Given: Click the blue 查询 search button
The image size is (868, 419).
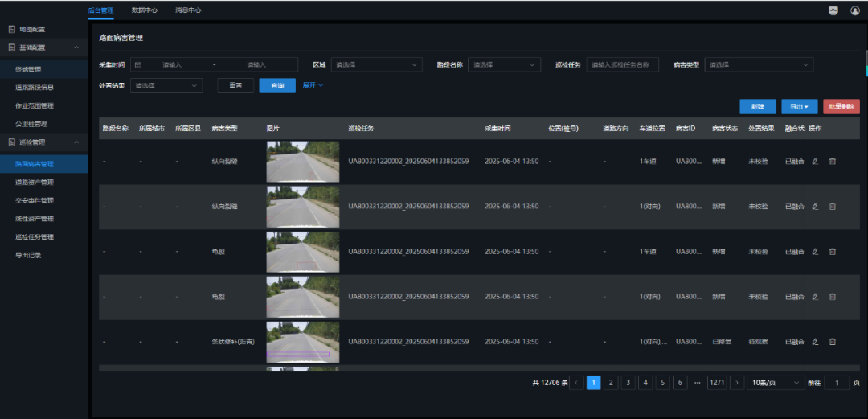Looking at the screenshot, I should pyautogui.click(x=277, y=85).
